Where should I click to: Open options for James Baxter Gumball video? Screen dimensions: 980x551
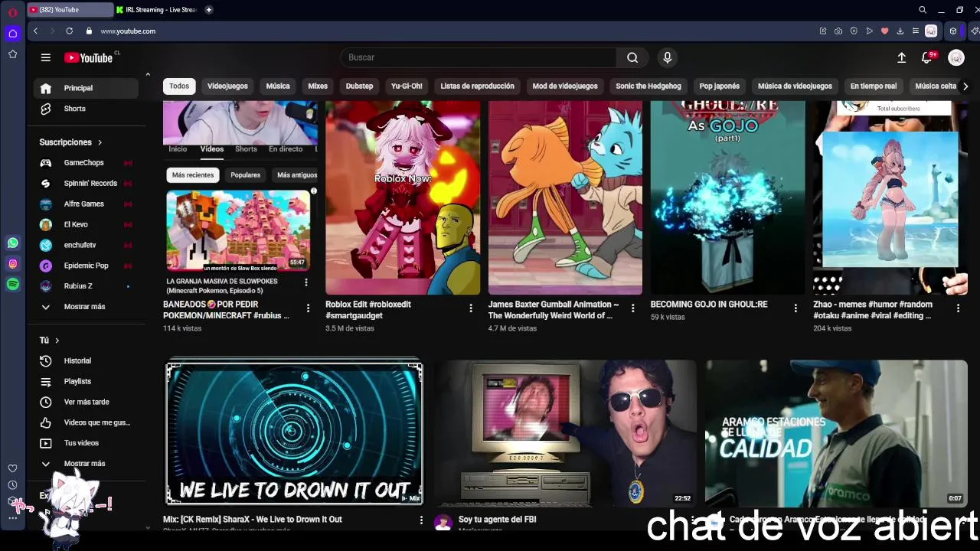(632, 308)
